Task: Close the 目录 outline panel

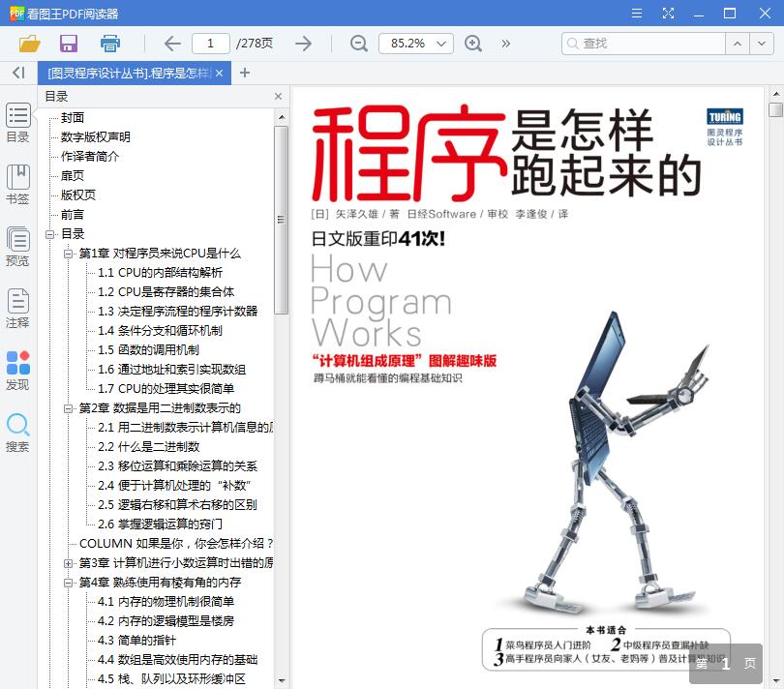Action: pos(278,97)
